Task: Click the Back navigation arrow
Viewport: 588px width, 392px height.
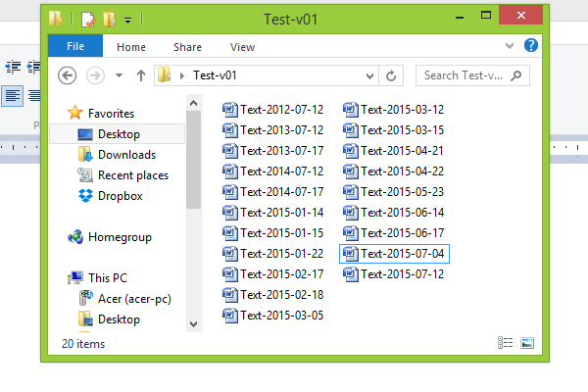Action: (x=67, y=75)
